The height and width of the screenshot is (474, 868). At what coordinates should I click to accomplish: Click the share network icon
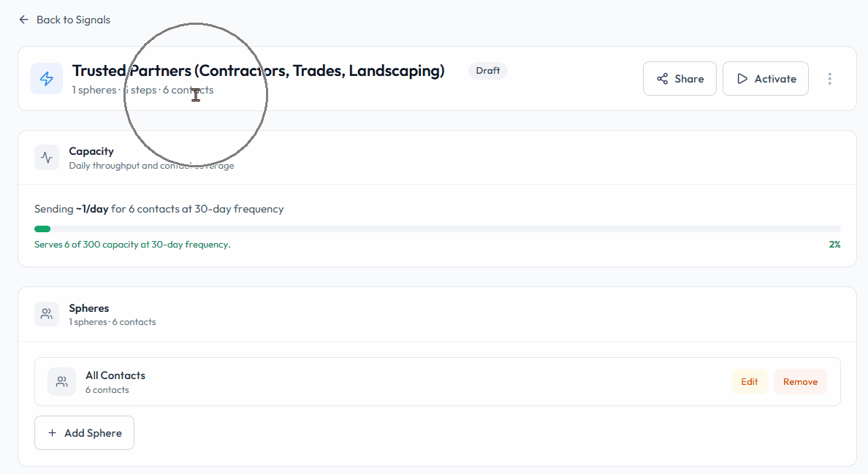click(x=662, y=79)
